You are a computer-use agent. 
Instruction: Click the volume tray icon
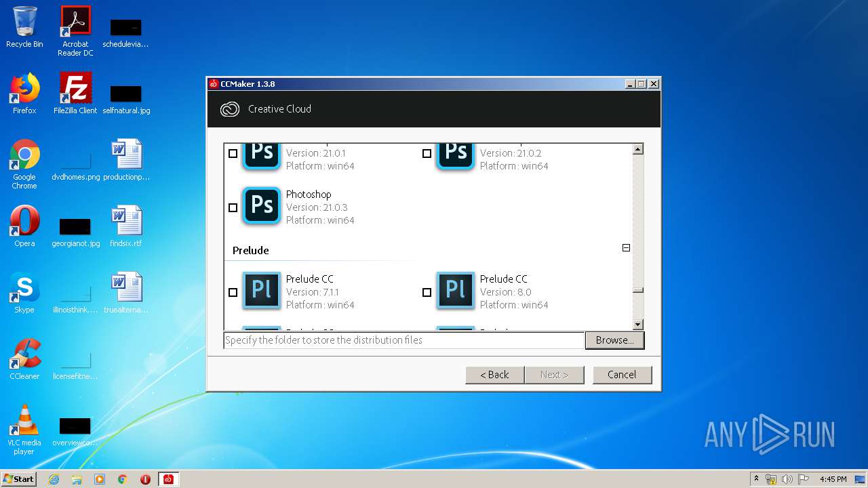[x=787, y=479]
